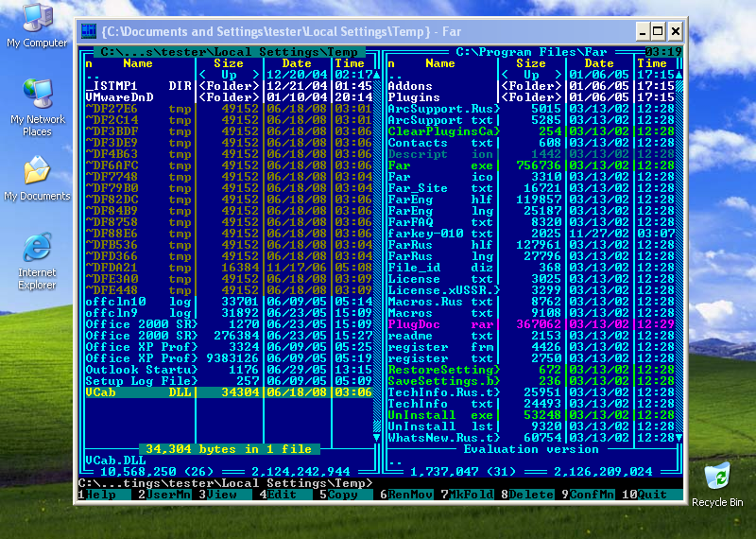Screen dimensions: 756x539
Task: Select the _ISTMP1 folder in left panel
Action: [x=229, y=86]
